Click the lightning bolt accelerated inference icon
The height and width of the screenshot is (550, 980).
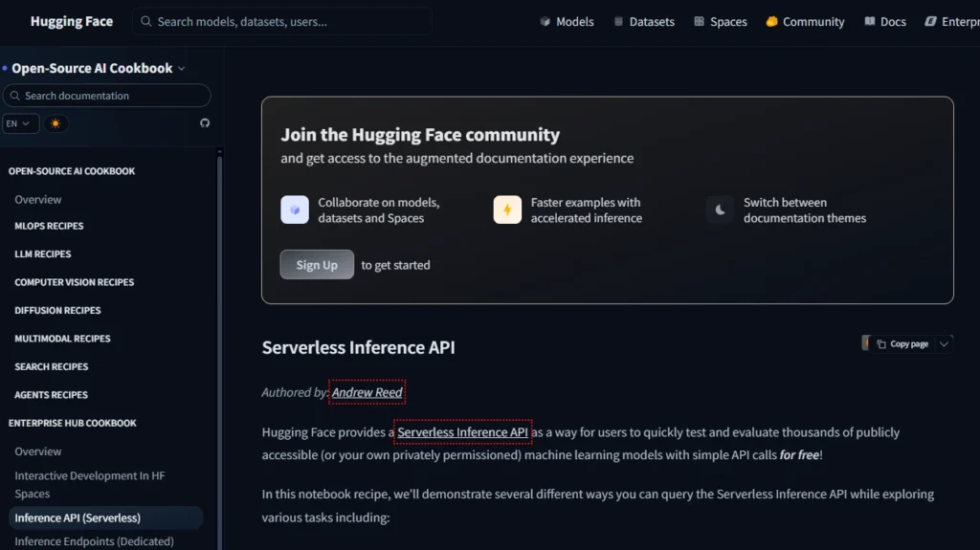(507, 209)
